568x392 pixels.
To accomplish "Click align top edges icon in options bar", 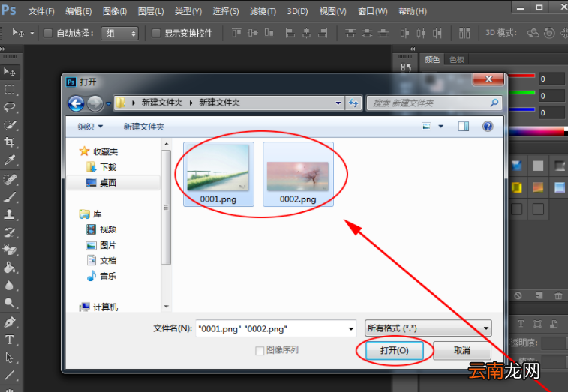I will pyautogui.click(x=236, y=33).
